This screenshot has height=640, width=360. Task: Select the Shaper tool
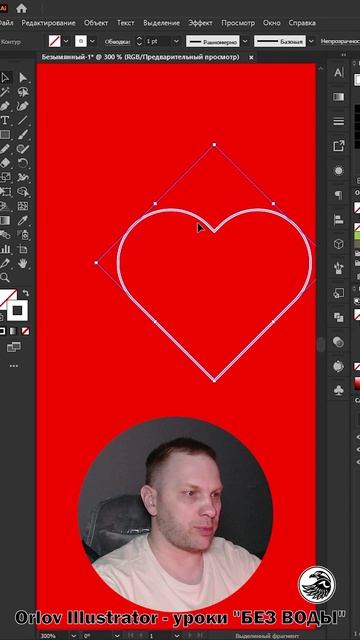[x=23, y=149]
